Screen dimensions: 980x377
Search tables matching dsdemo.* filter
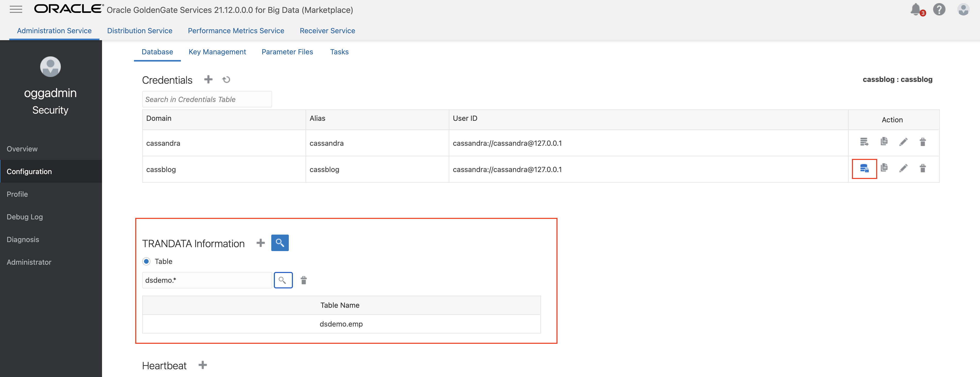click(x=283, y=280)
